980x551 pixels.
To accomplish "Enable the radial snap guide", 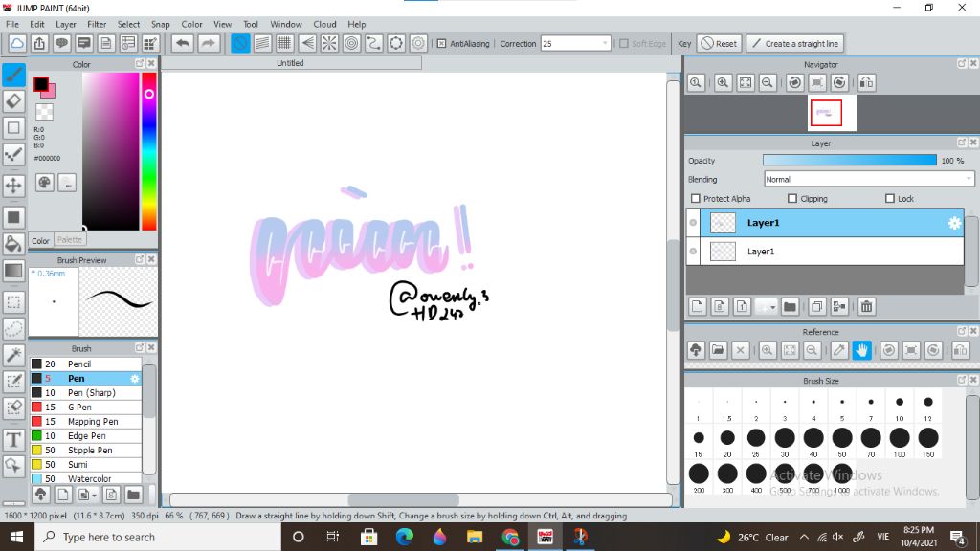I will [x=329, y=43].
